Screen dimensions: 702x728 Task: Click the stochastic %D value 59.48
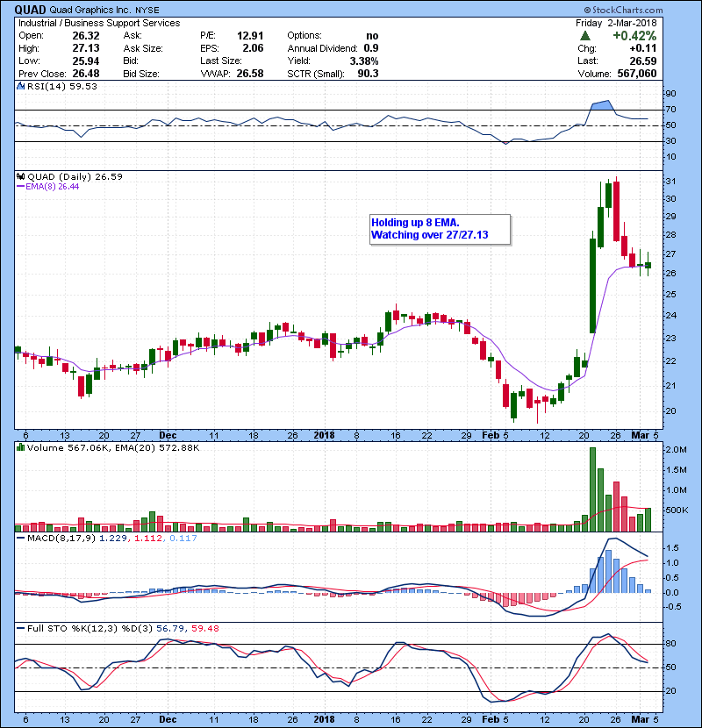pyautogui.click(x=204, y=628)
